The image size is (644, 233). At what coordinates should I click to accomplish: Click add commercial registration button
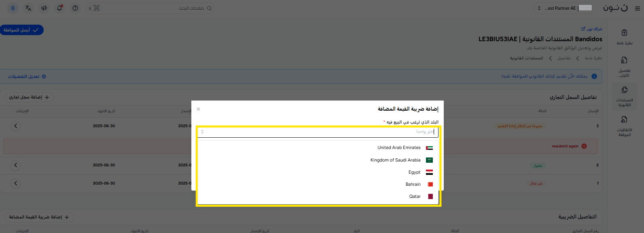coord(29,97)
